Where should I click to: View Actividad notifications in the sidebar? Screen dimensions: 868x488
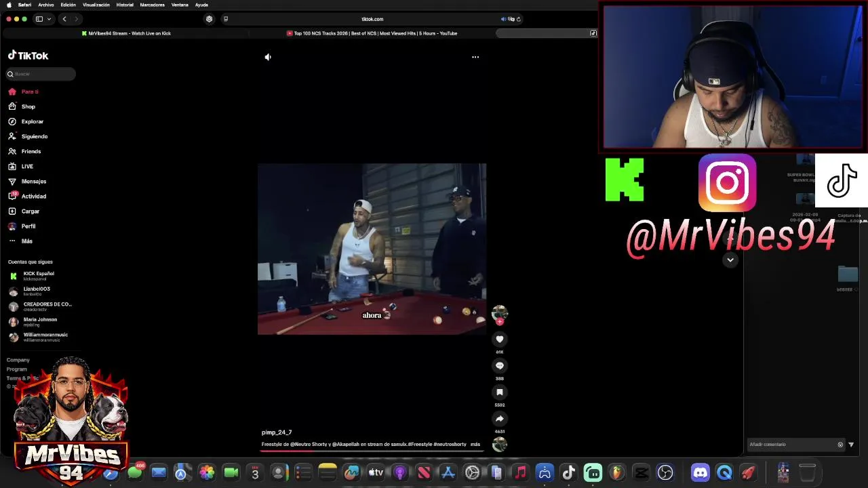pos(33,196)
